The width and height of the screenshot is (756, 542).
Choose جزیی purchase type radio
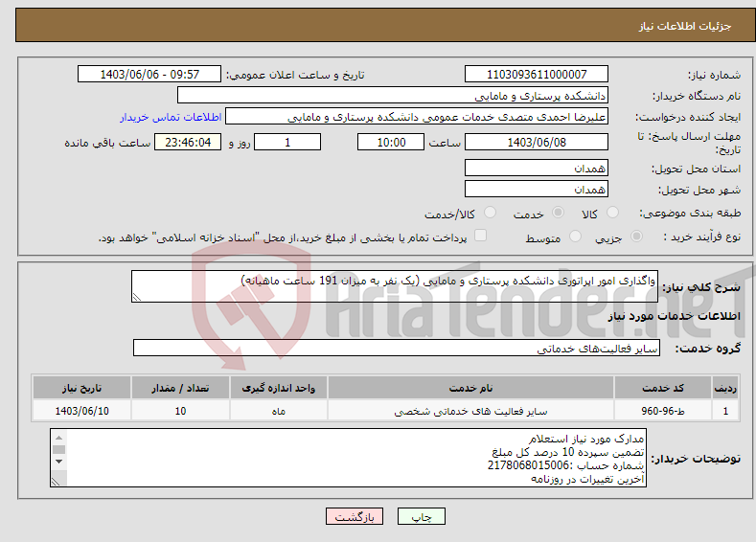click(x=636, y=237)
